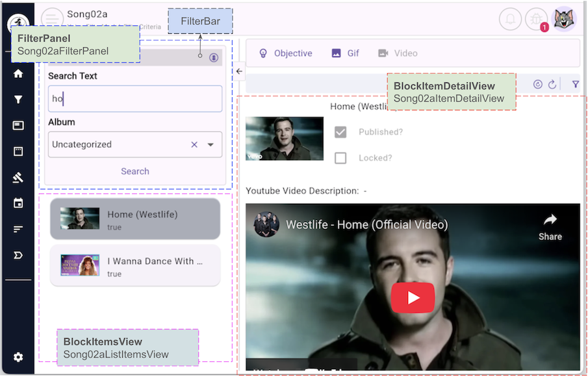The image size is (588, 377).
Task: Switch to the Objective tab
Action: pos(285,53)
